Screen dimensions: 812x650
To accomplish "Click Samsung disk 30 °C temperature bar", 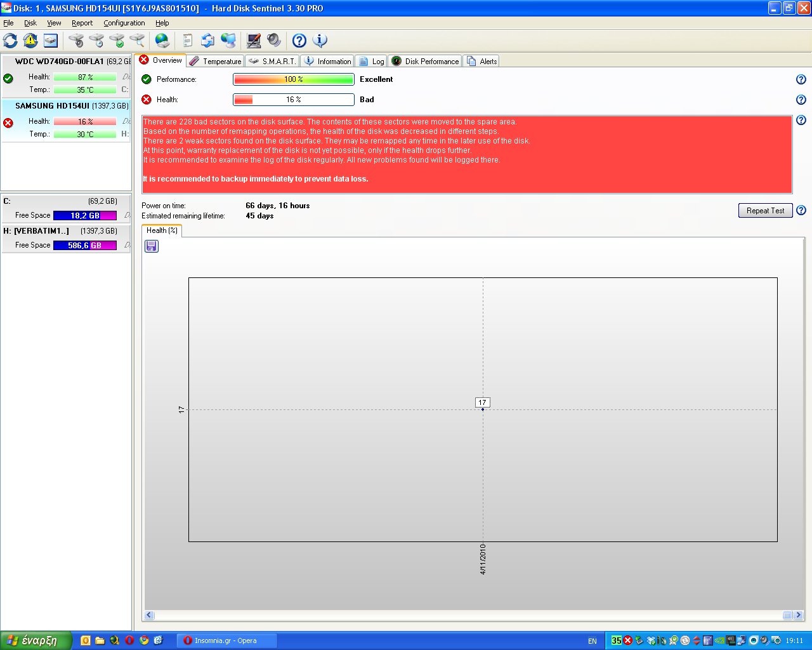I will [85, 135].
